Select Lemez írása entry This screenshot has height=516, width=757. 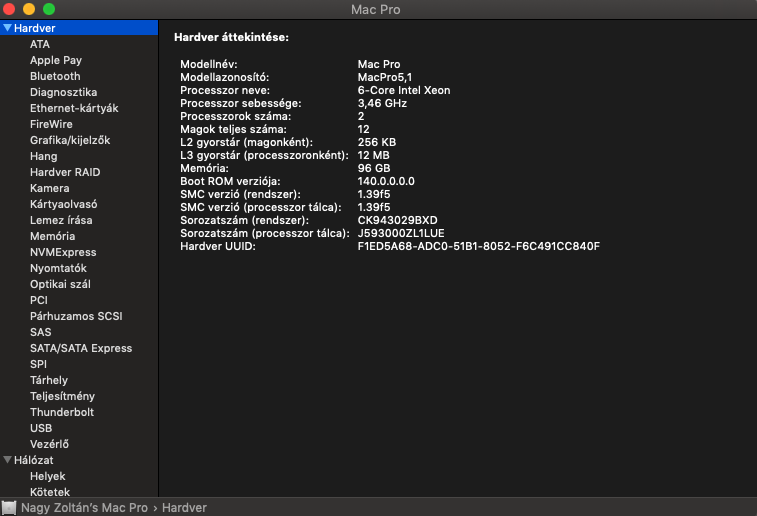[x=61, y=220]
